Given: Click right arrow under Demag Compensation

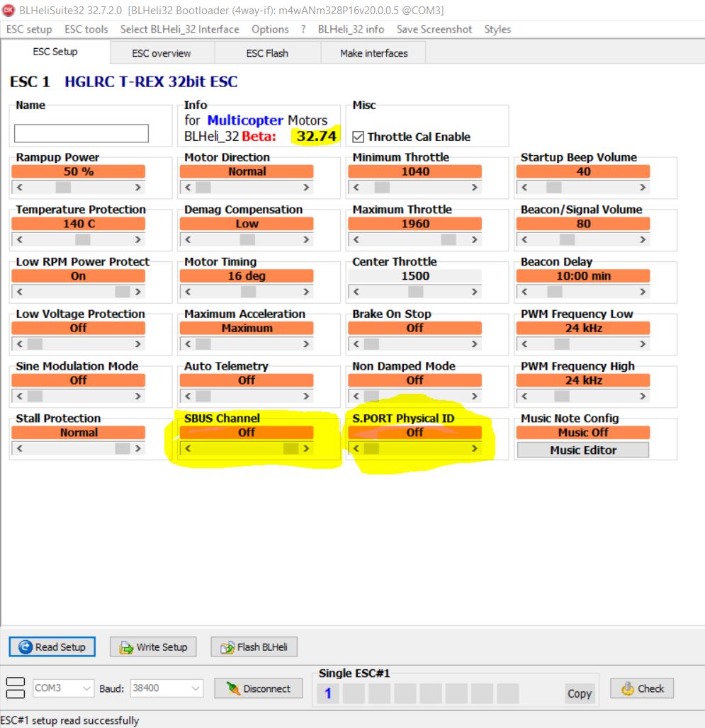Looking at the screenshot, I should click(x=306, y=239).
